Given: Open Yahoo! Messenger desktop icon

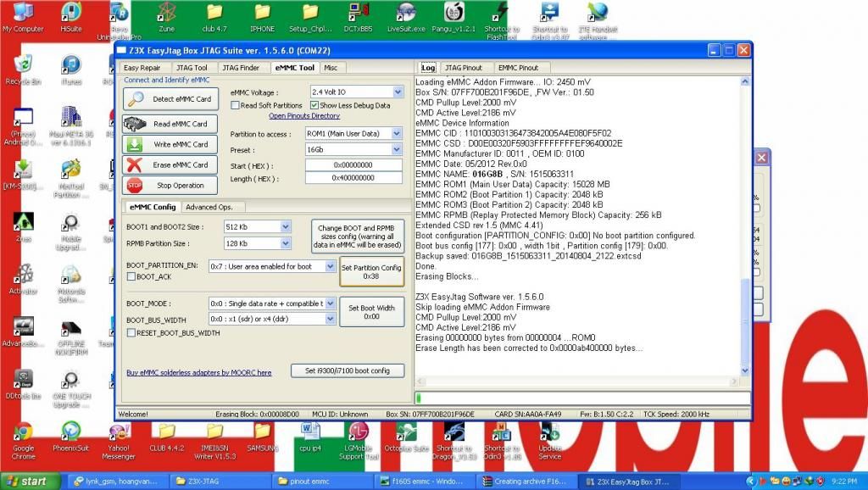Looking at the screenshot, I should pos(119,441).
